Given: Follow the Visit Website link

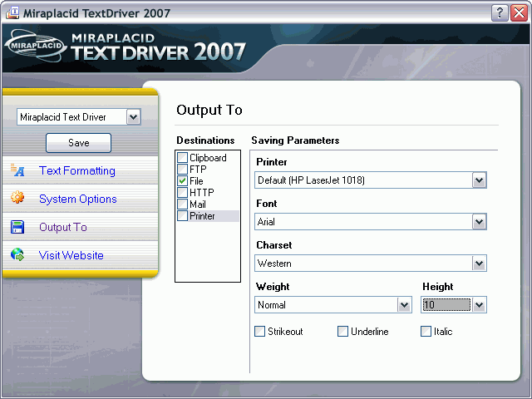Looking at the screenshot, I should 71,255.
